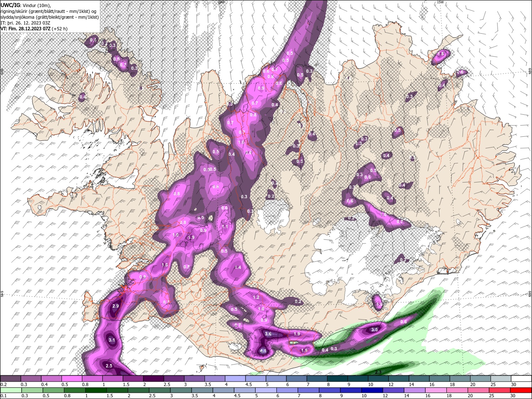Click the 3.5 value in the green offshore band
532x399 pixels.
pyautogui.click(x=374, y=330)
